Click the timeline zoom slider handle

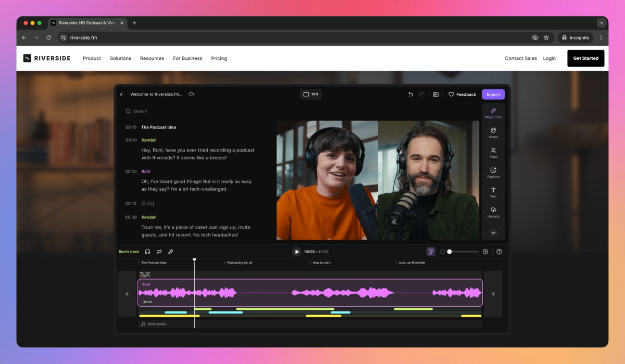449,252
